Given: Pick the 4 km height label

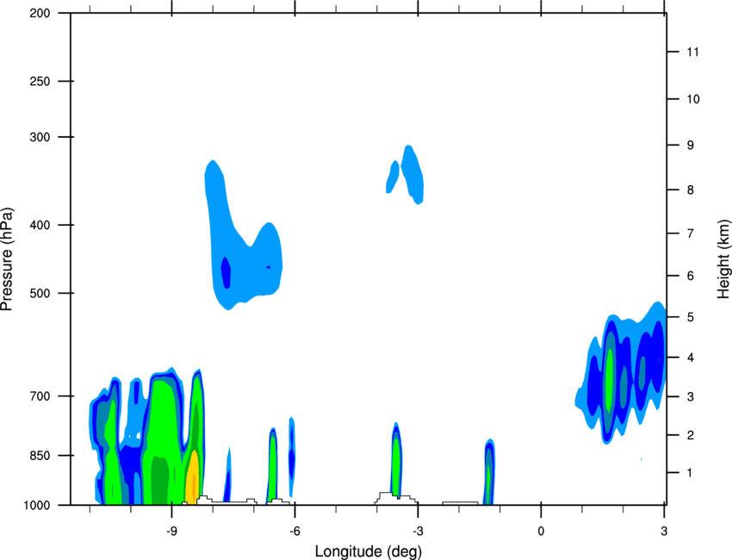Looking at the screenshot, I should coord(690,358).
